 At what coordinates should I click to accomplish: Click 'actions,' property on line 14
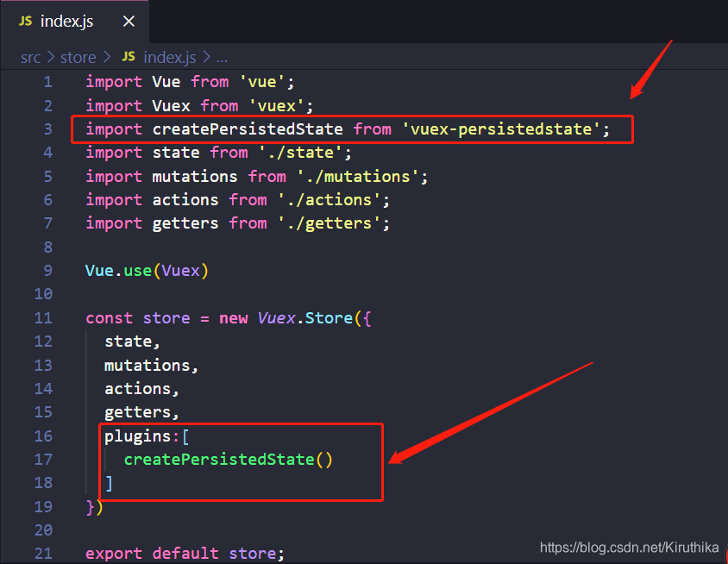[x=141, y=389]
